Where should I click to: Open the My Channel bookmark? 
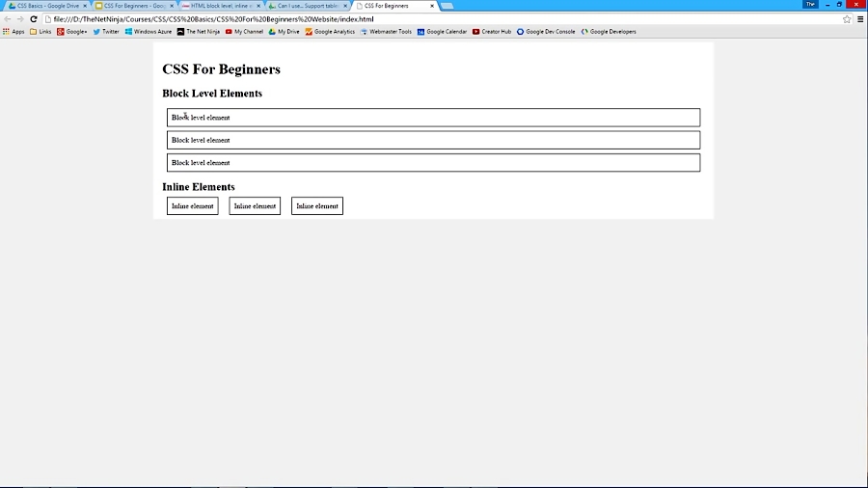(x=244, y=32)
